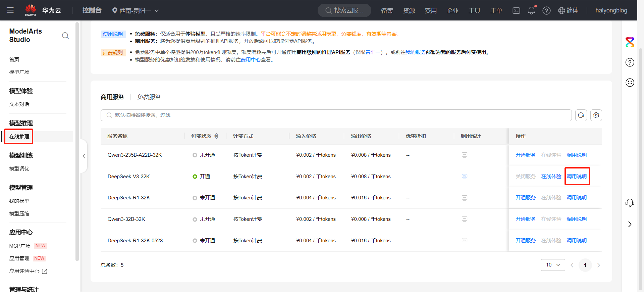
Task: Focus the service name filter field
Action: click(x=336, y=115)
